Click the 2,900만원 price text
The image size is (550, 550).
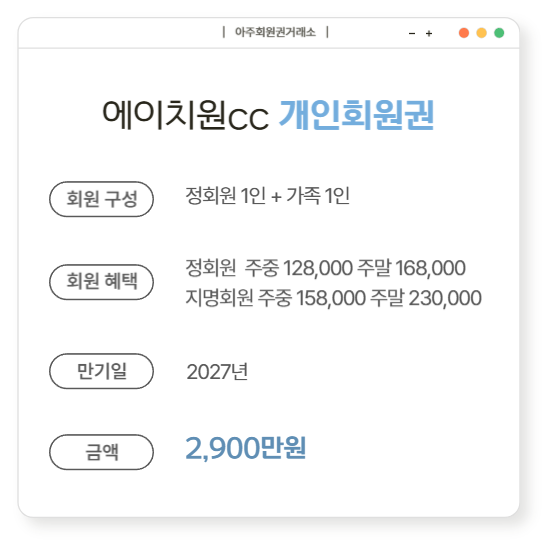click(x=246, y=448)
